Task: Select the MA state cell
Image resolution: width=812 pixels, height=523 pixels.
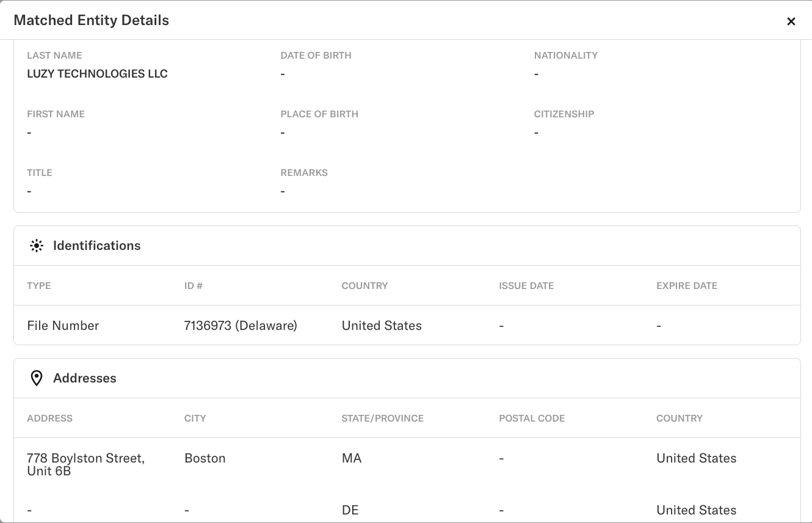Action: tap(352, 458)
